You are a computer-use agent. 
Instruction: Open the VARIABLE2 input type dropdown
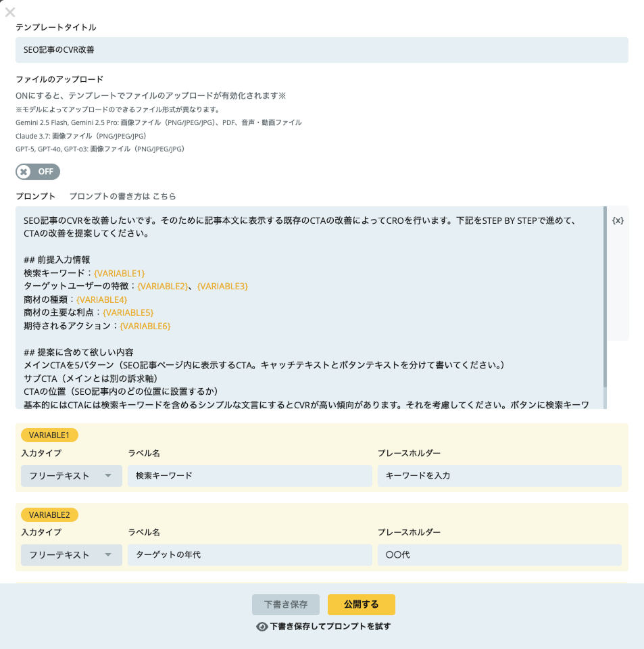click(x=71, y=555)
